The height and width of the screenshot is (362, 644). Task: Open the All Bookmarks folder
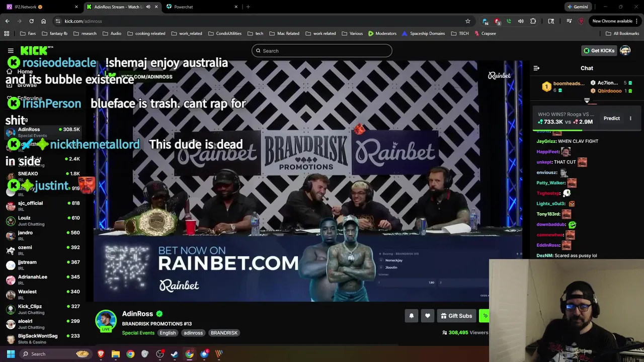click(622, 34)
